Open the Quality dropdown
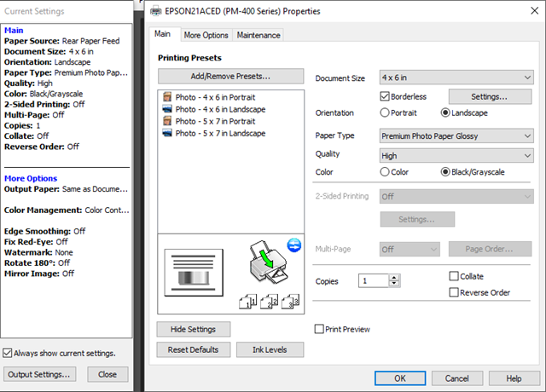546x392 pixels. (x=456, y=156)
